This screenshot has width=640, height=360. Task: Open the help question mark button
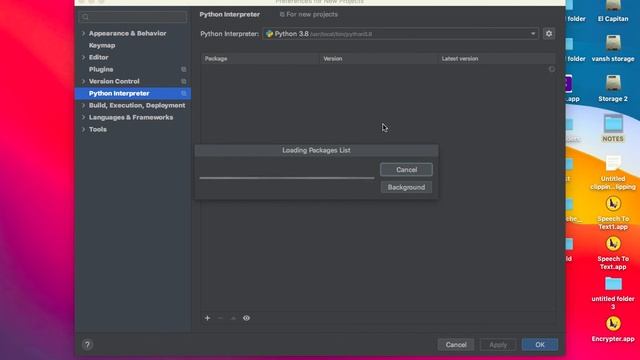point(87,344)
